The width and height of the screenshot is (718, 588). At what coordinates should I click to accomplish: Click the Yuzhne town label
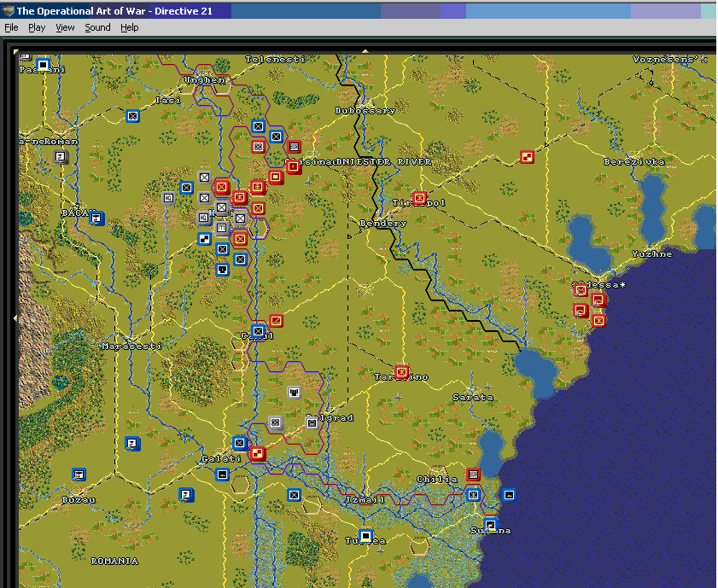pos(652,254)
